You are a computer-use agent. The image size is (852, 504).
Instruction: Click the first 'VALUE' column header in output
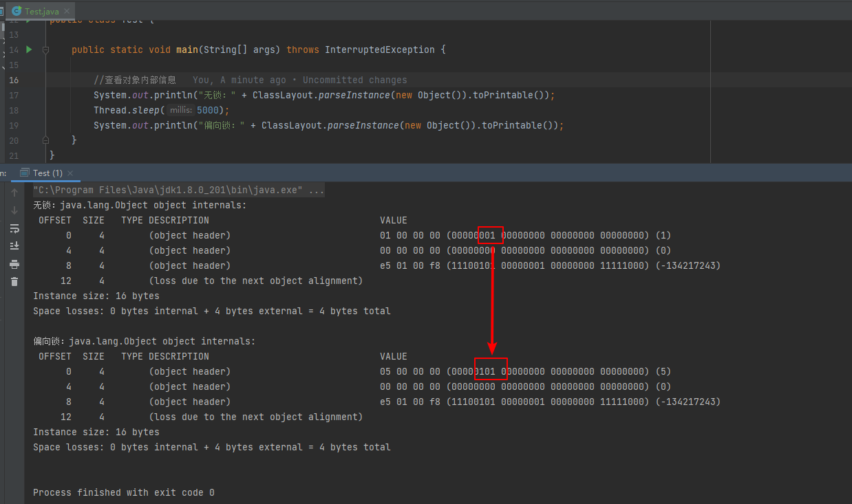pyautogui.click(x=394, y=220)
